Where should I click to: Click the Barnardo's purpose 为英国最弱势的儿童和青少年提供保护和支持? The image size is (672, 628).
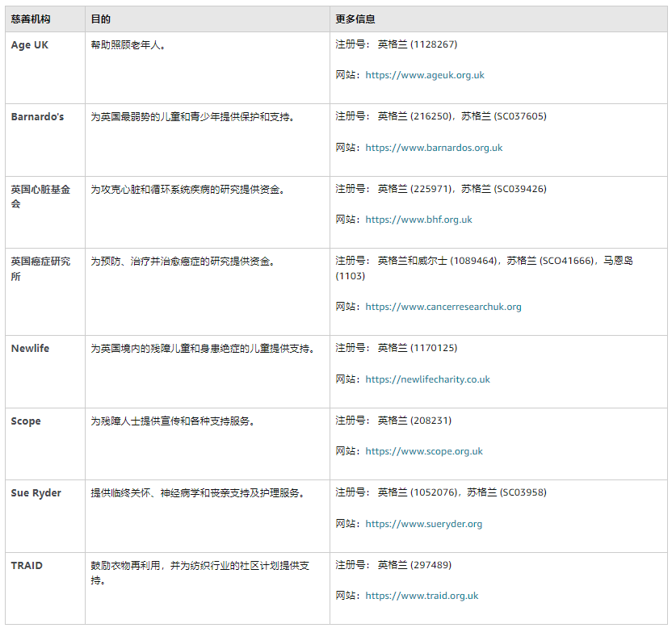click(x=192, y=117)
